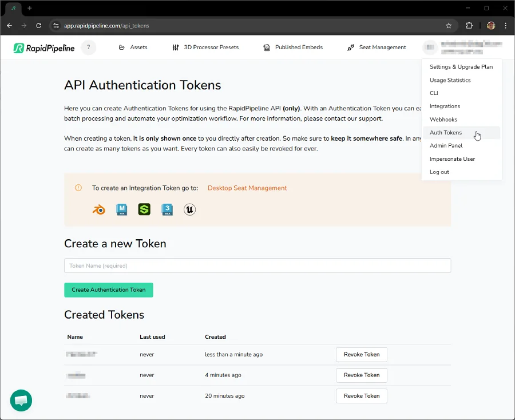Open the account avatar dropdown
The width and height of the screenshot is (515, 420).
pos(430,47)
